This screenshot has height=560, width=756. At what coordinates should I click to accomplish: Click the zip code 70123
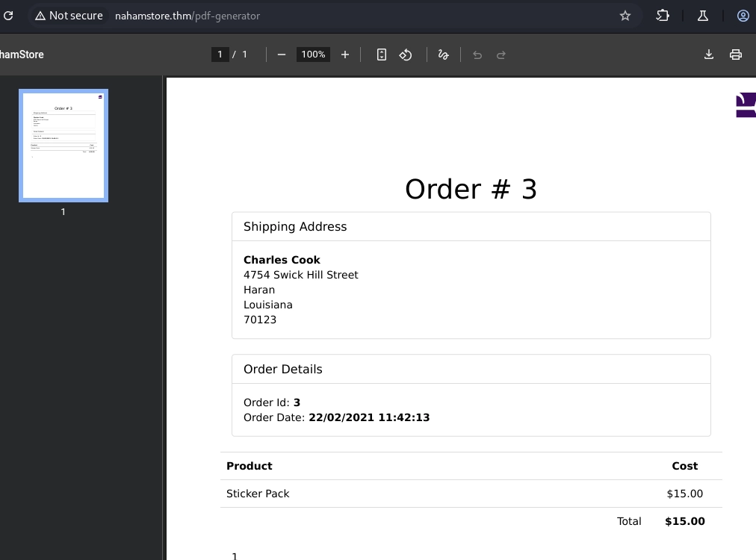point(260,320)
